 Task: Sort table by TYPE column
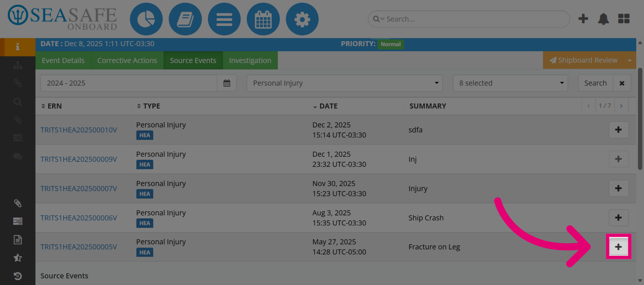point(148,106)
